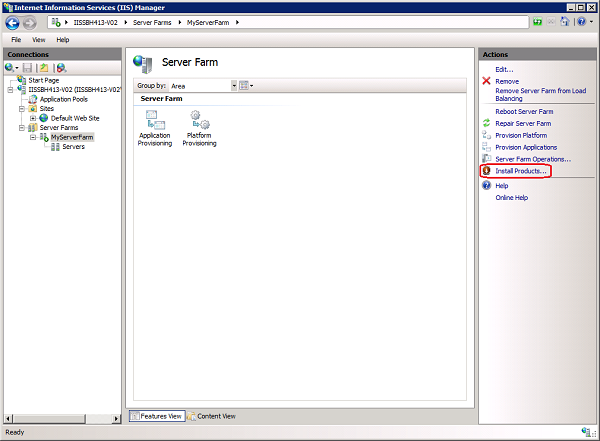Click the Edit... action link
The height and width of the screenshot is (441, 600).
[x=504, y=69]
